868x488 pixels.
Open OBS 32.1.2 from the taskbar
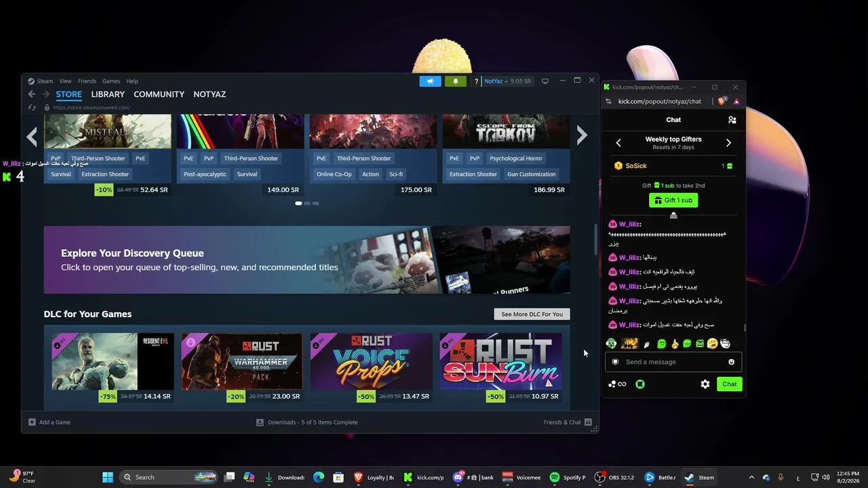pyautogui.click(x=614, y=477)
